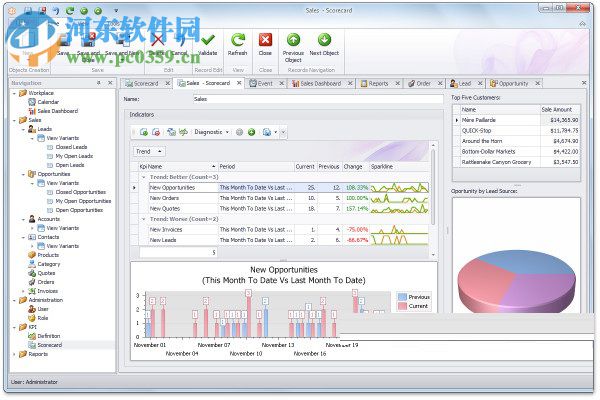Open the export icon dropdown arrow
This screenshot has height=400, width=600.
276,132
